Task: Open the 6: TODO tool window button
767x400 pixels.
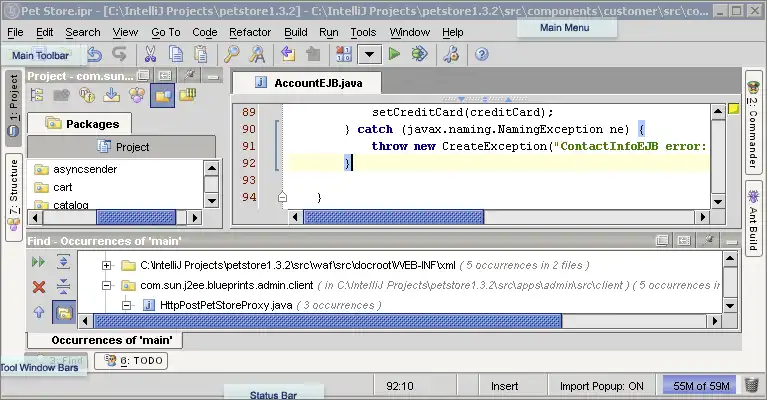Action: click(130, 361)
